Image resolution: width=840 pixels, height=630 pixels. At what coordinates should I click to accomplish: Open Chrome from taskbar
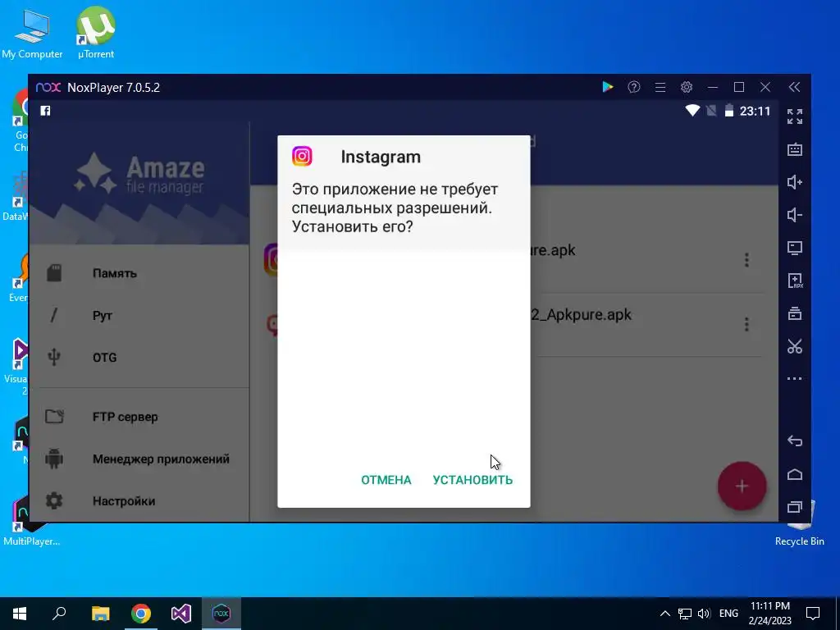click(x=141, y=614)
